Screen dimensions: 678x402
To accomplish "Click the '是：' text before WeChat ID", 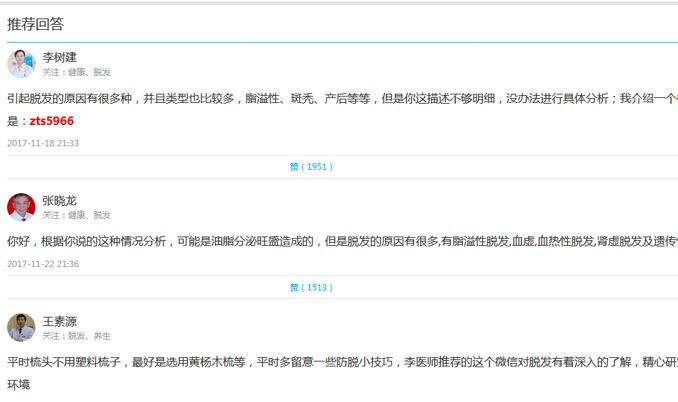I will pos(16,122).
